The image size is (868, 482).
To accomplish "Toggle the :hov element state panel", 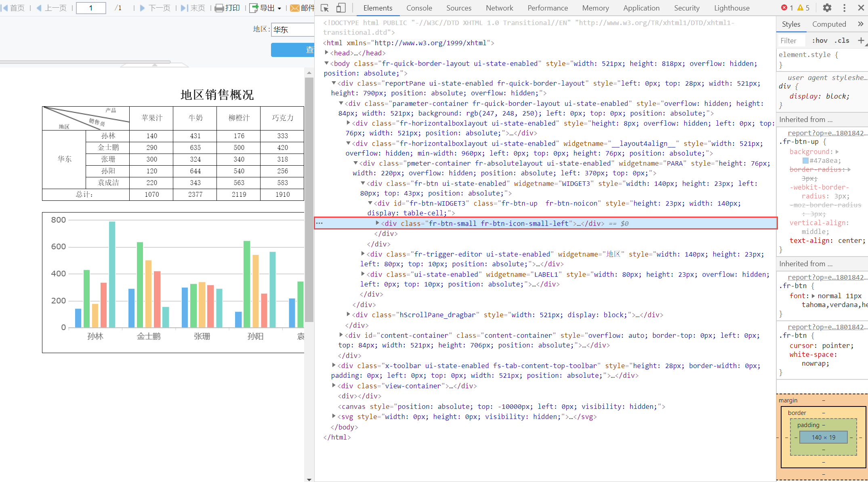I will (820, 40).
